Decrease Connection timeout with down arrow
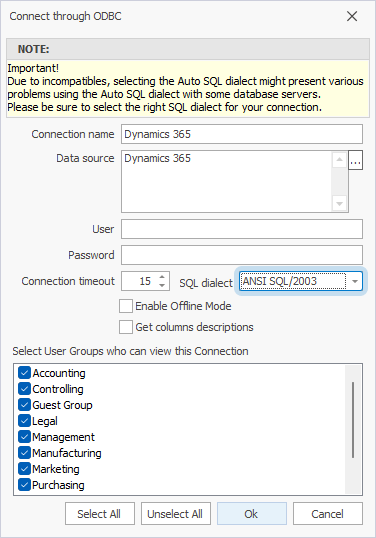This screenshot has width=376, height=538. click(162, 286)
